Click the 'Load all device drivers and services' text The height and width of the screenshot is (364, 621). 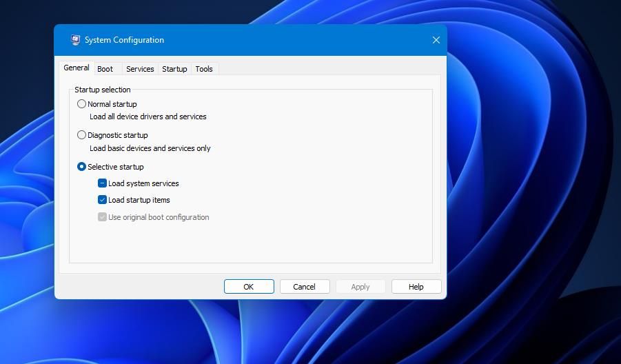point(148,117)
